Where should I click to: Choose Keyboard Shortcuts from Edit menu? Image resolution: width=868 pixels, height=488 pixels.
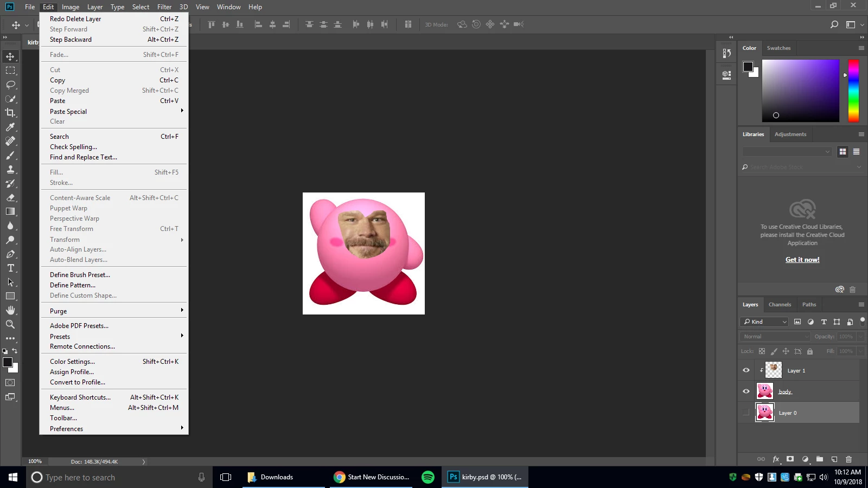tap(114, 397)
